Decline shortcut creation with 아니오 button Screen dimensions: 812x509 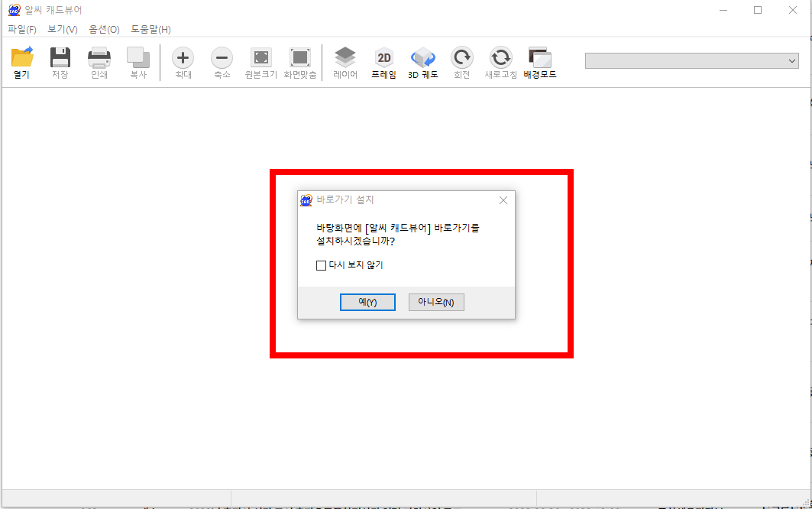(435, 302)
